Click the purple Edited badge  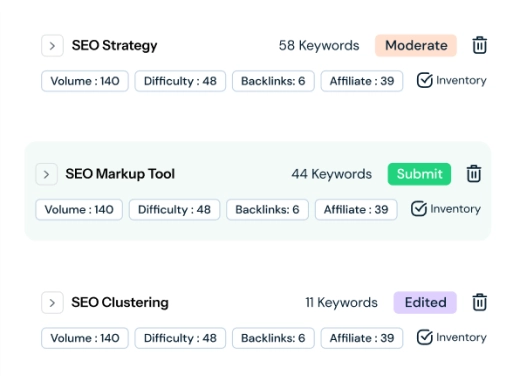tap(425, 302)
